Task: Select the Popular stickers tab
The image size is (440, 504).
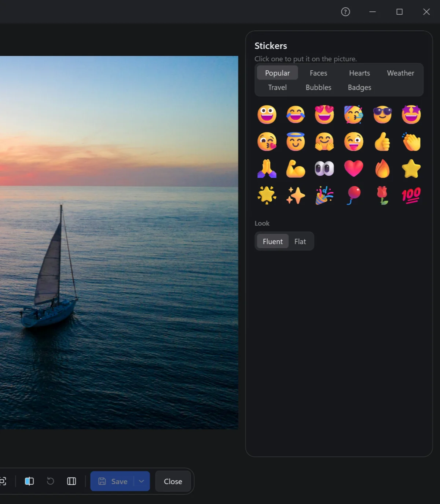Action: pyautogui.click(x=277, y=73)
